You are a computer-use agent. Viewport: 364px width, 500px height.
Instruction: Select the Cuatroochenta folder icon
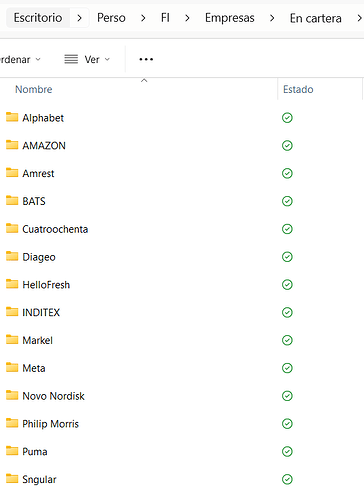(x=12, y=229)
